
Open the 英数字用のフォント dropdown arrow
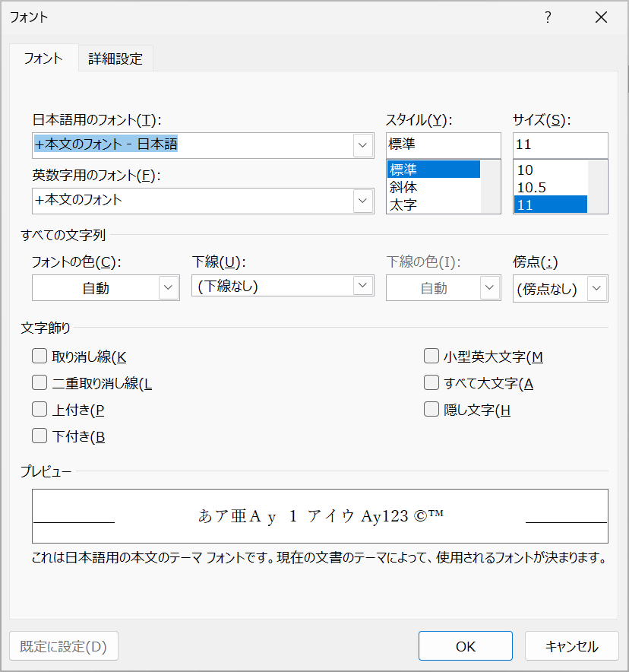point(362,201)
